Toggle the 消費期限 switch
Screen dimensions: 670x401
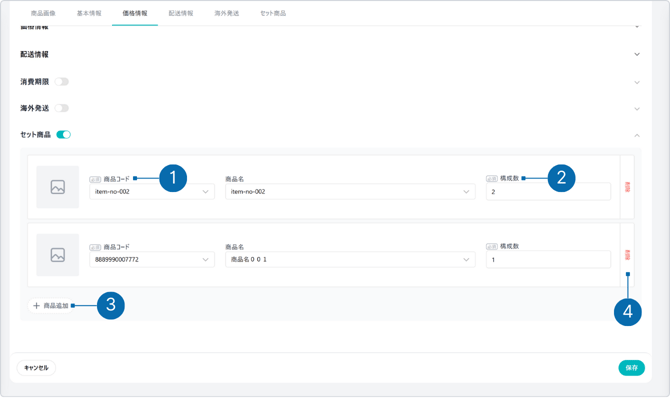point(62,82)
